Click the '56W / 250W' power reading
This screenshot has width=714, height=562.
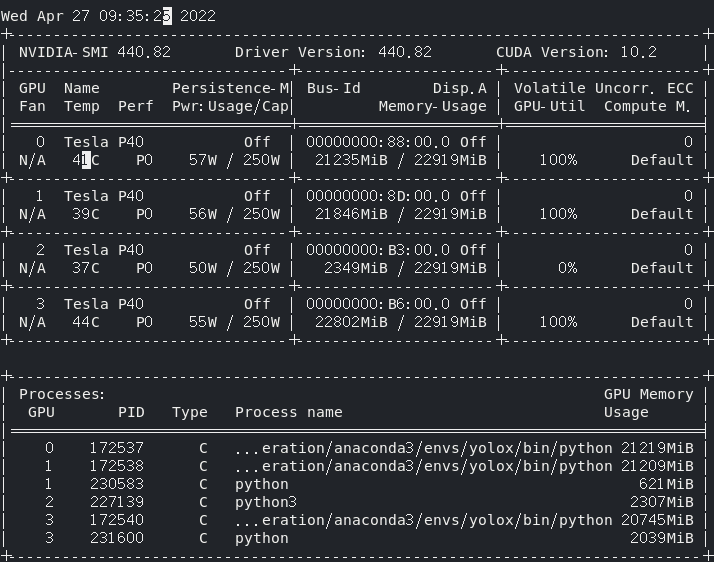coord(234,214)
